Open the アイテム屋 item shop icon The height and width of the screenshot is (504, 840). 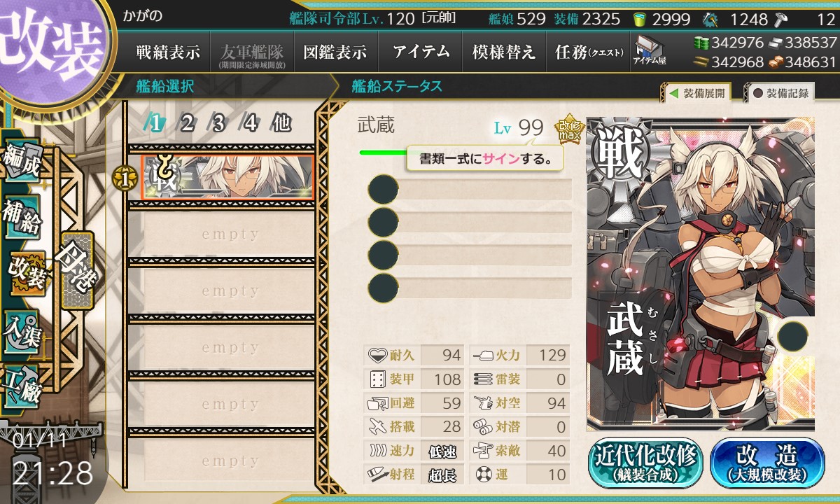[x=649, y=50]
